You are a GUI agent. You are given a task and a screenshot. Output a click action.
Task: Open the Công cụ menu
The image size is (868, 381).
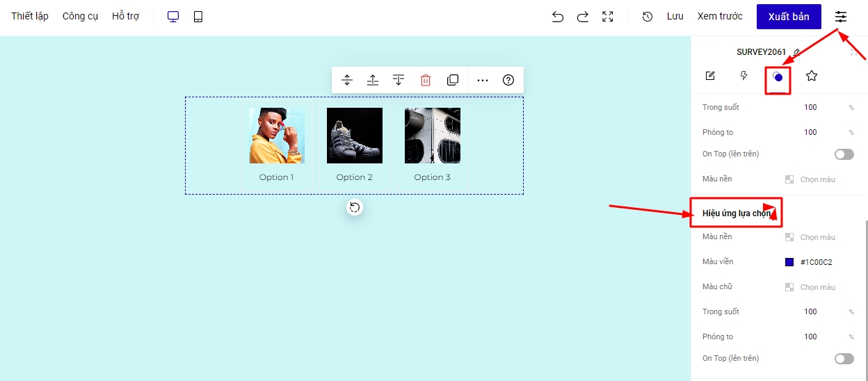(x=80, y=16)
